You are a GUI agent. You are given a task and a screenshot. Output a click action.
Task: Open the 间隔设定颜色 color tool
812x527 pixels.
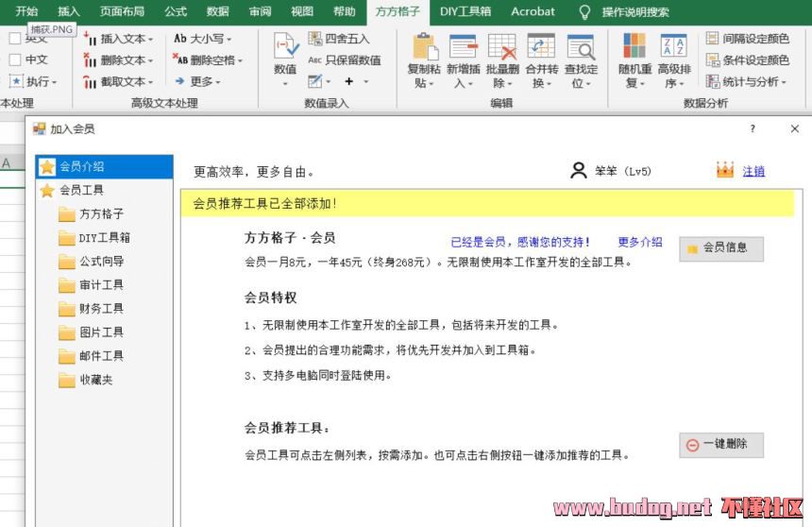(747, 39)
